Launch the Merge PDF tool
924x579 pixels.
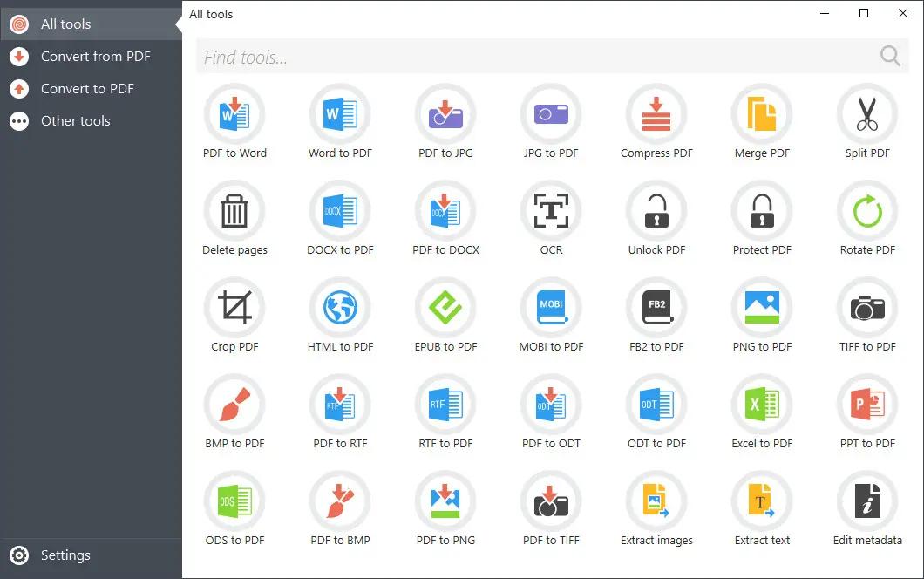pyautogui.click(x=762, y=115)
